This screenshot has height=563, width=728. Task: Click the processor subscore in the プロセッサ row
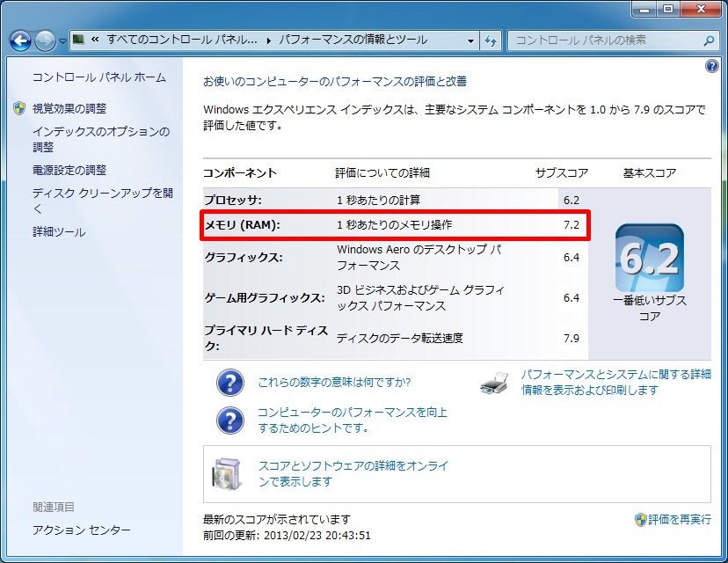[x=571, y=201]
